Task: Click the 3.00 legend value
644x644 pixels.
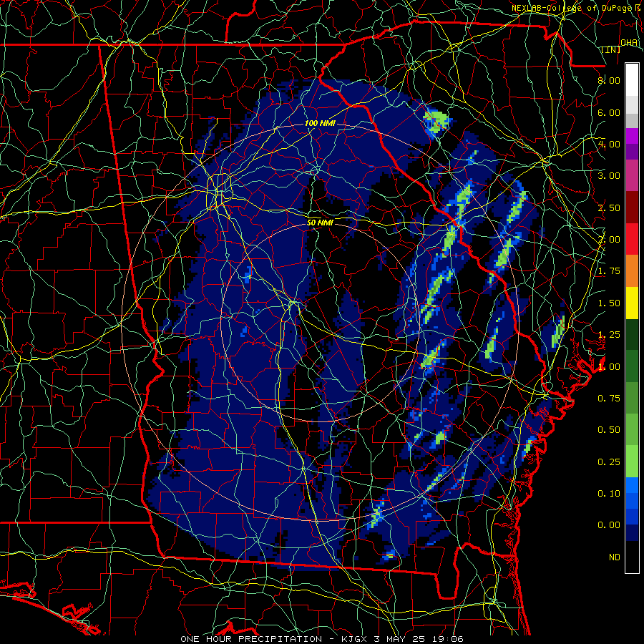Action: pos(609,176)
